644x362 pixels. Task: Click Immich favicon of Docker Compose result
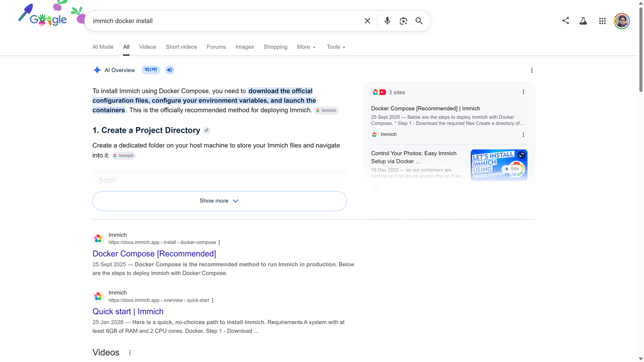click(x=98, y=238)
